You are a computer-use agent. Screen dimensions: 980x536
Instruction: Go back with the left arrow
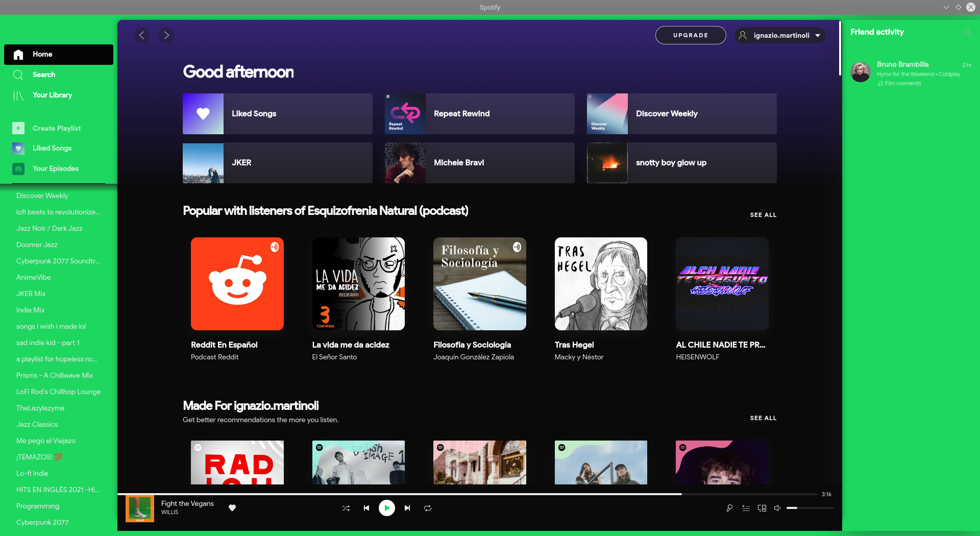[x=142, y=35]
